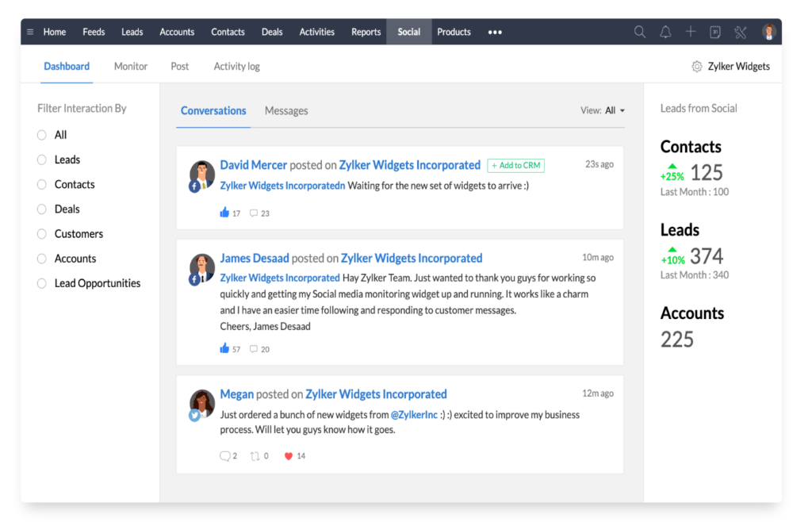The image size is (812, 522).
Task: Expand the more modules ellipsis menu
Action: pyautogui.click(x=495, y=32)
